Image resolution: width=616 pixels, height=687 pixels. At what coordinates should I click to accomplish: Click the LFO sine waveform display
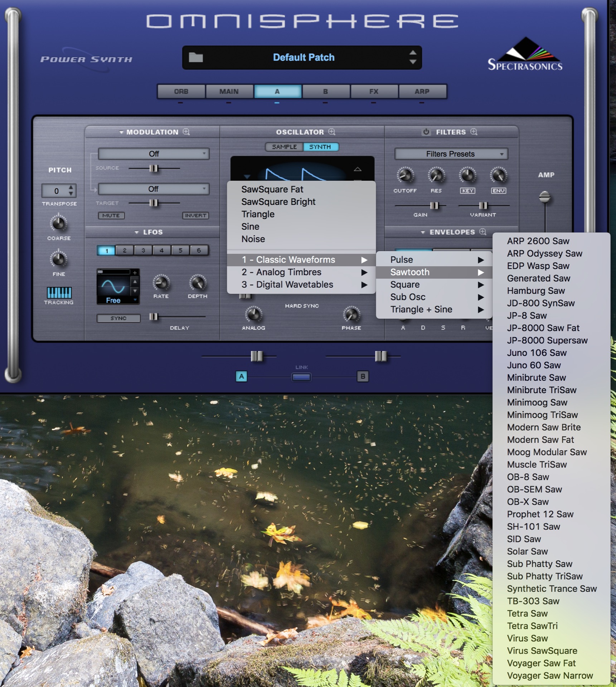pyautogui.click(x=113, y=286)
